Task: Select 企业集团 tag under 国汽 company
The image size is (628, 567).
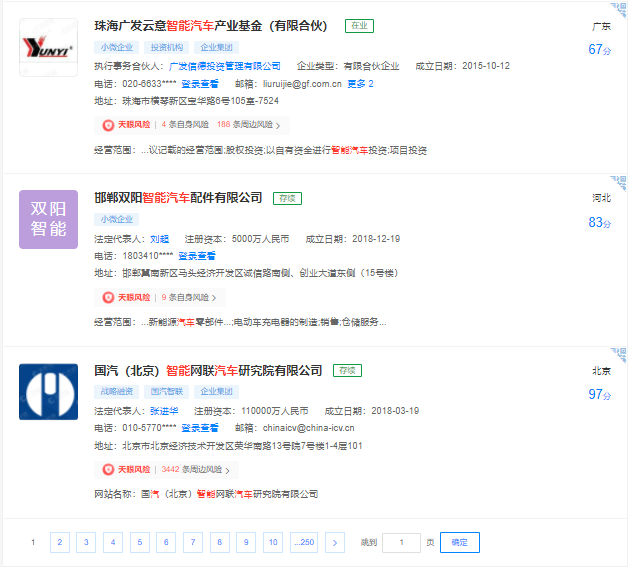Action: coord(216,391)
